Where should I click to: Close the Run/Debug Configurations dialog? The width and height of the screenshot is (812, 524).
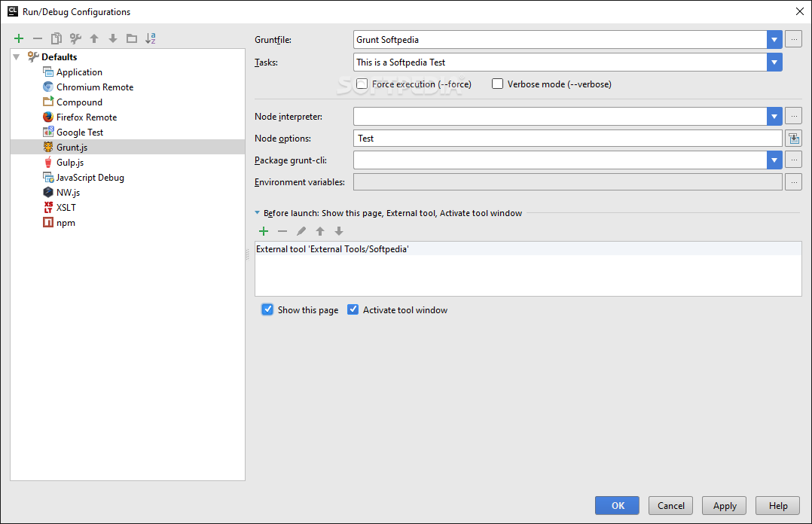pyautogui.click(x=800, y=11)
